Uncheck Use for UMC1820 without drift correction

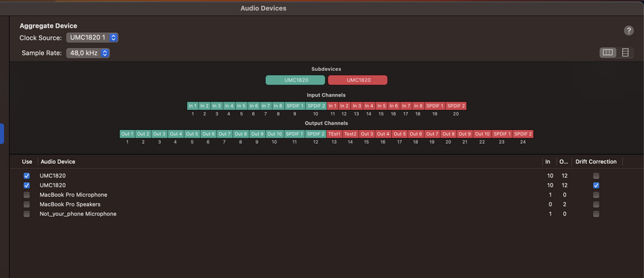tap(26, 176)
